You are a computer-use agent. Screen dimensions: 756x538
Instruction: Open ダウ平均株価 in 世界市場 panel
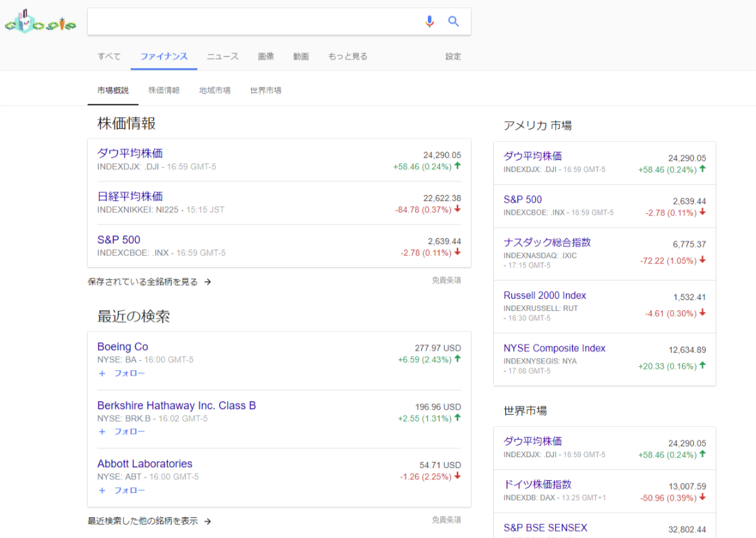point(533,442)
